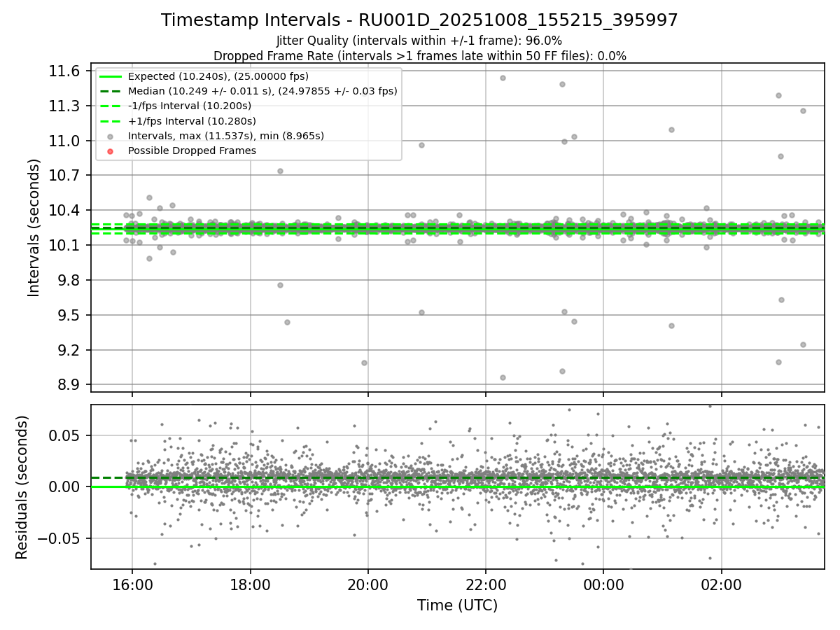Click the 'Intervals (seconds)' y-axis label
This screenshot has height=630, width=840.
34,227
